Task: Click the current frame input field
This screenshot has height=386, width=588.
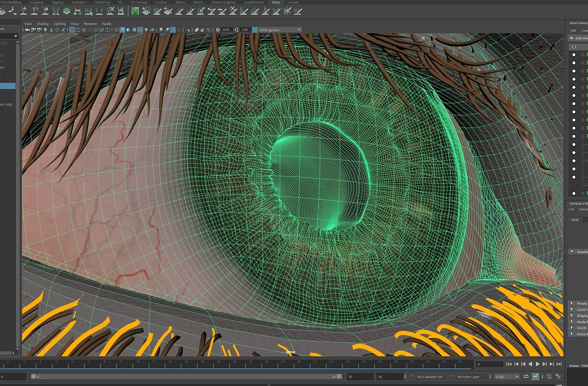Action: point(490,364)
